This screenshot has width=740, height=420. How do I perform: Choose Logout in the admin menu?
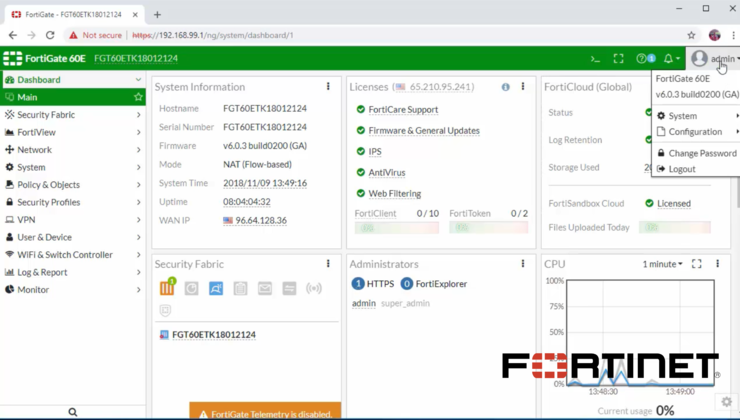(682, 169)
